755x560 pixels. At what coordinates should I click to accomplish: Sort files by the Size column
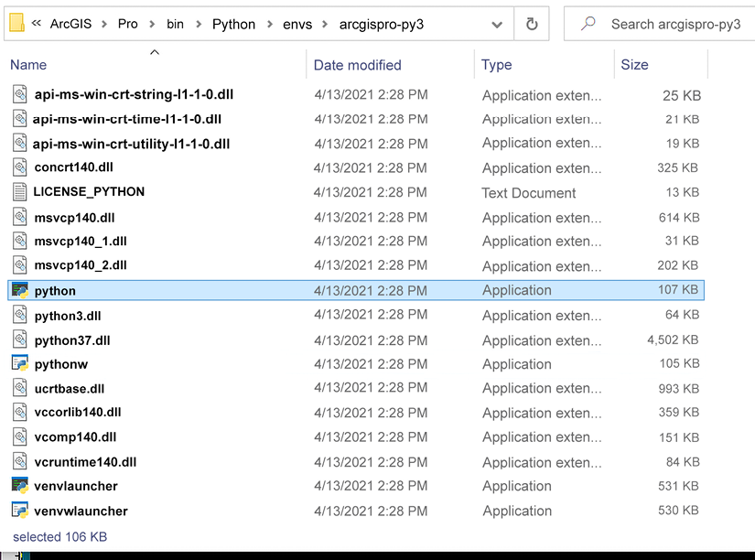pos(634,65)
